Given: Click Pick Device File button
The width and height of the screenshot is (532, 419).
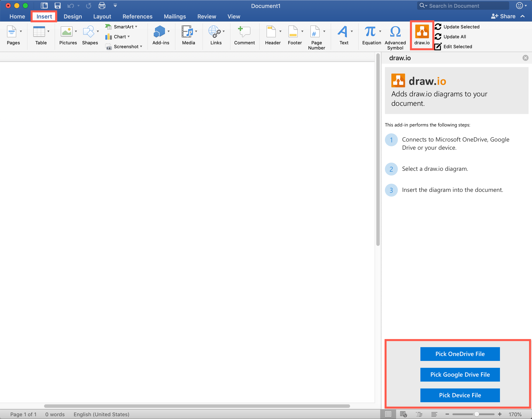Looking at the screenshot, I should (460, 395).
